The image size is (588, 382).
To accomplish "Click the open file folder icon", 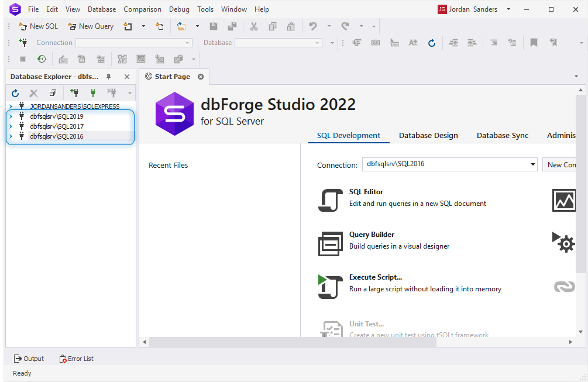I will [181, 26].
